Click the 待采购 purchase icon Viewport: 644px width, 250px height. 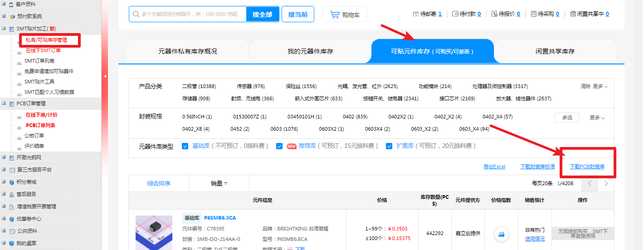(x=533, y=14)
